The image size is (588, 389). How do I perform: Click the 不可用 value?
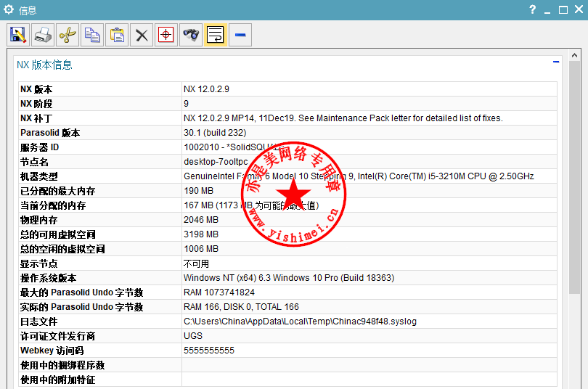point(196,264)
